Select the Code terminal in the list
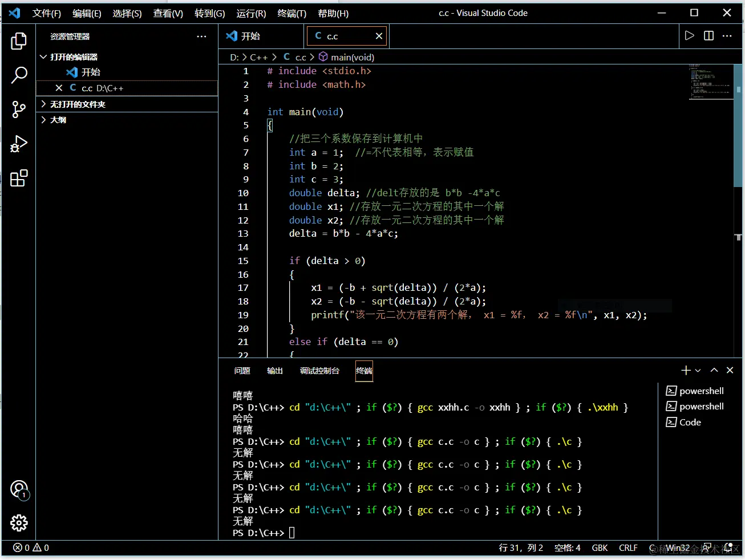Screen dimensions: 745x560 click(690, 422)
